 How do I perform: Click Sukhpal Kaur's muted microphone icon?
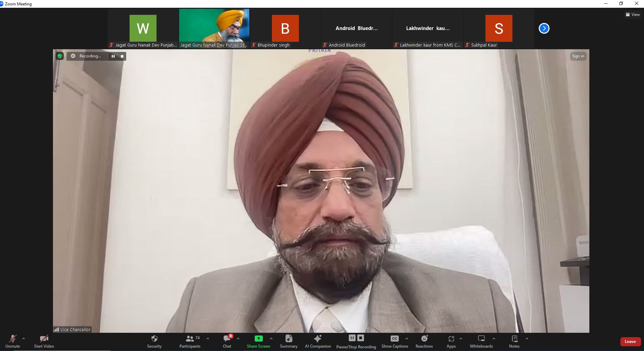click(x=467, y=45)
